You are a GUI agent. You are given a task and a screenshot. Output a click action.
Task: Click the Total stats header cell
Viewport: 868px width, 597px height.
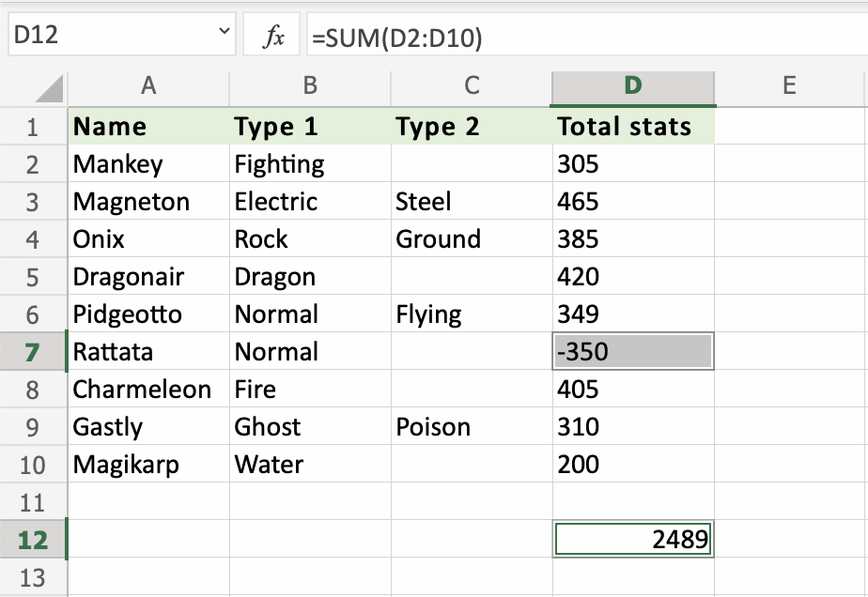click(633, 127)
